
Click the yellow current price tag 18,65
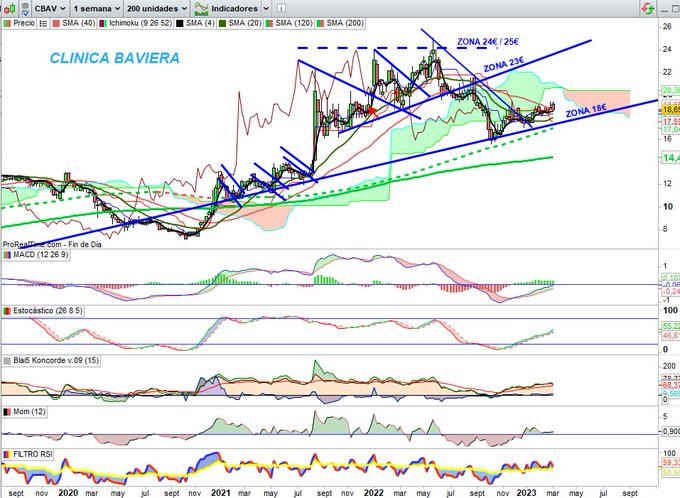pyautogui.click(x=670, y=110)
